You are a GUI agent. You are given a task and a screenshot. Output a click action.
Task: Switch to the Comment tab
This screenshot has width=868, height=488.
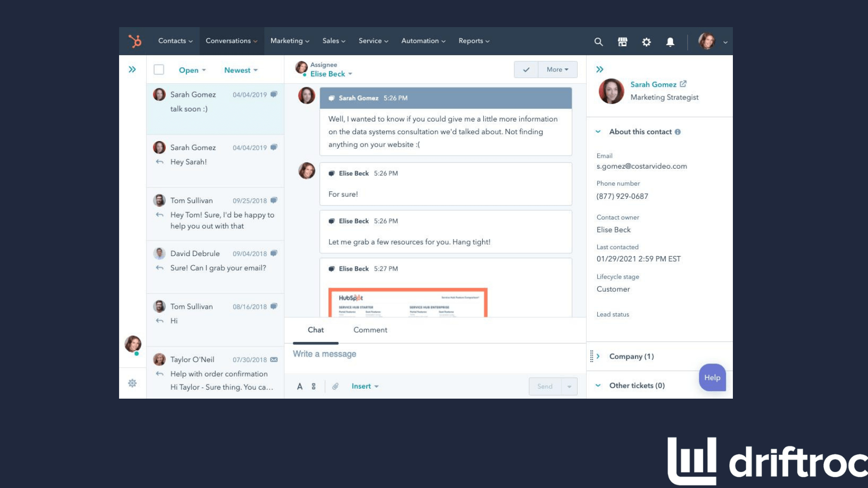[370, 330]
